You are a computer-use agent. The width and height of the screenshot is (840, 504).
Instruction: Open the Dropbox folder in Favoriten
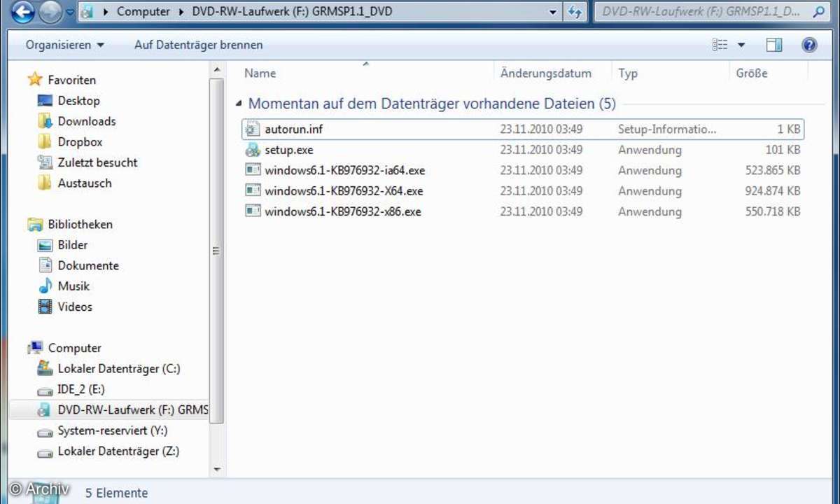tap(80, 141)
